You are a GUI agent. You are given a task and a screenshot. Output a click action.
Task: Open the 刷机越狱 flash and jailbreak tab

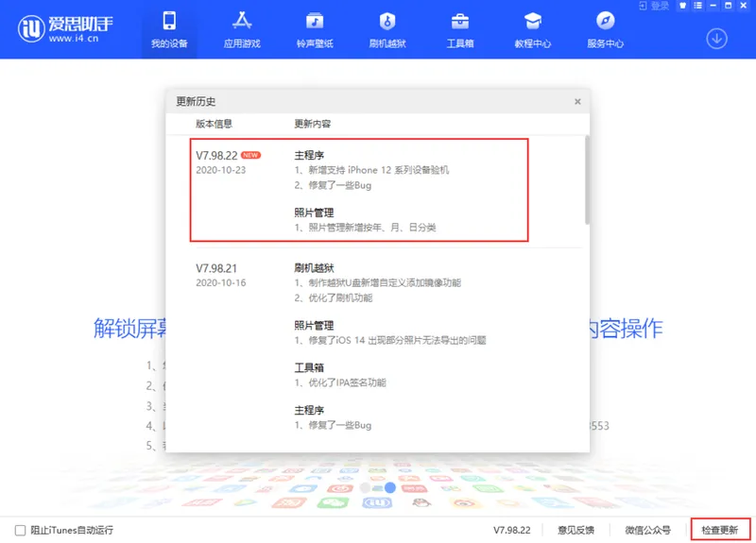pos(387,30)
